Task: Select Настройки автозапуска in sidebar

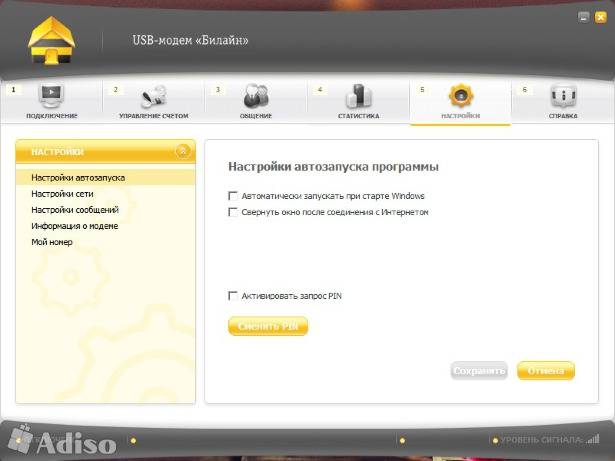Action: click(x=78, y=178)
